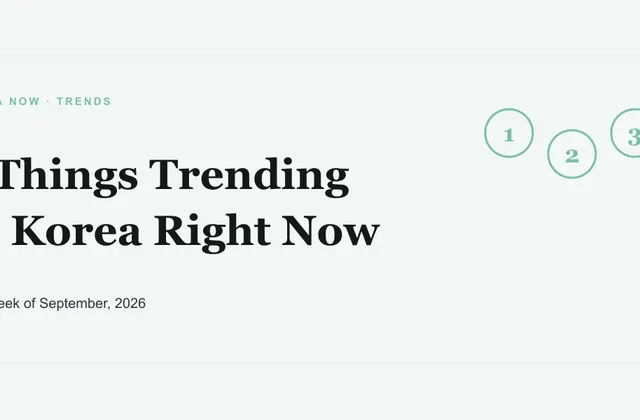Viewport: 640px width, 420px height.
Task: Click the capital R of Right
Action: click(171, 230)
